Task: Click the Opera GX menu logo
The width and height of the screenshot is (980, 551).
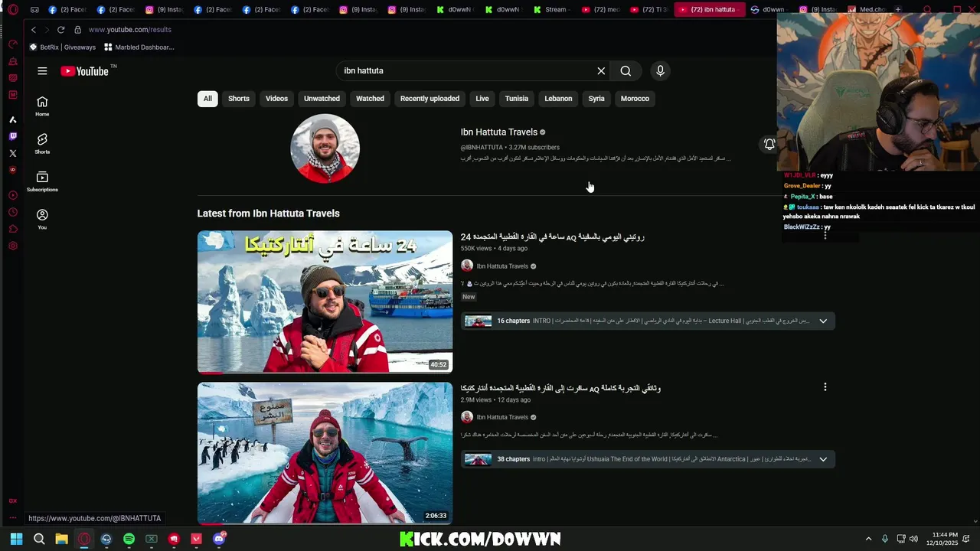Action: pos(13,10)
